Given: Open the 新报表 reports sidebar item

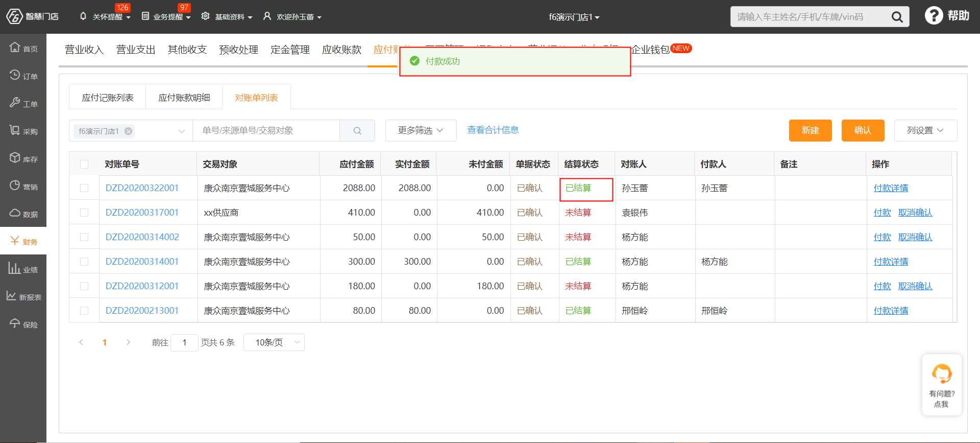Looking at the screenshot, I should pos(23,296).
